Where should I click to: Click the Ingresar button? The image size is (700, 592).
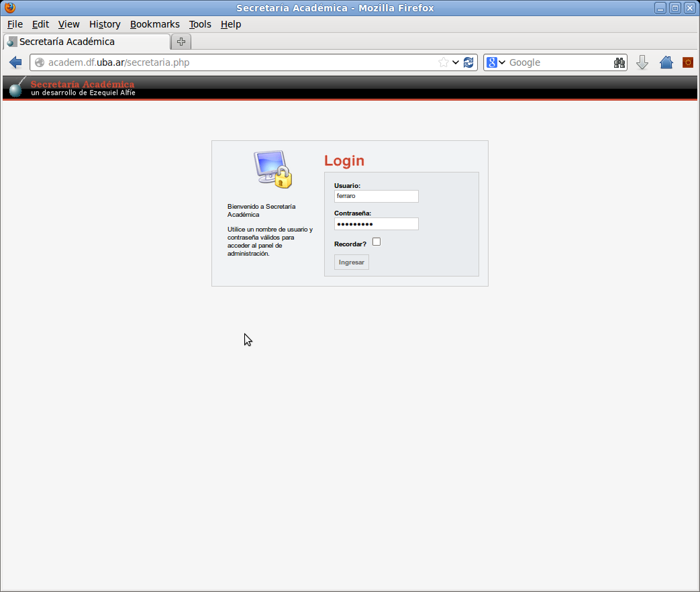pyautogui.click(x=351, y=262)
